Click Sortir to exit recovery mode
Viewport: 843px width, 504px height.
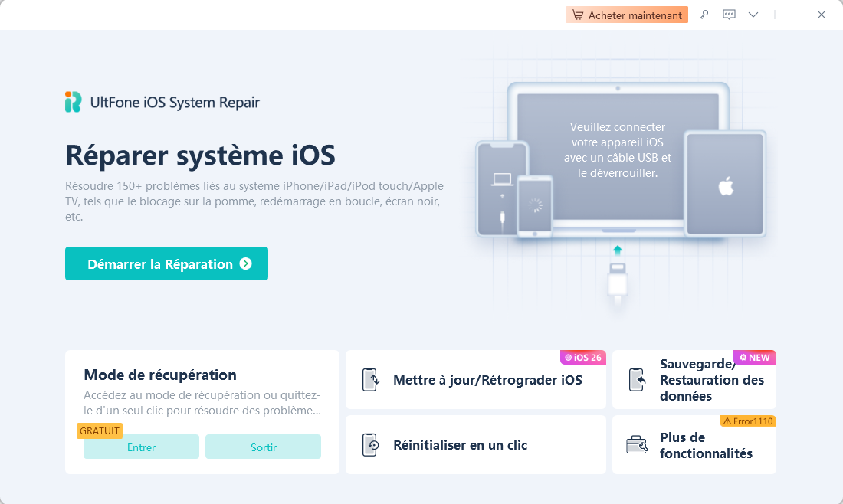tap(263, 447)
